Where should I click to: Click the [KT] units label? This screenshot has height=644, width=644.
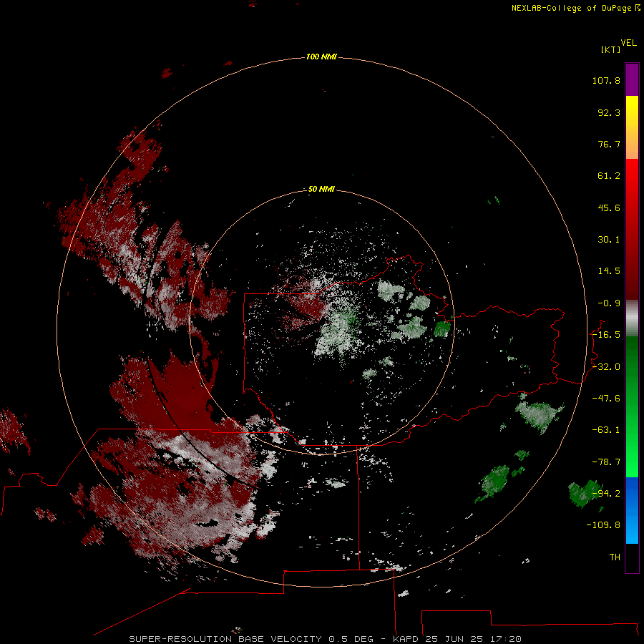pos(610,49)
